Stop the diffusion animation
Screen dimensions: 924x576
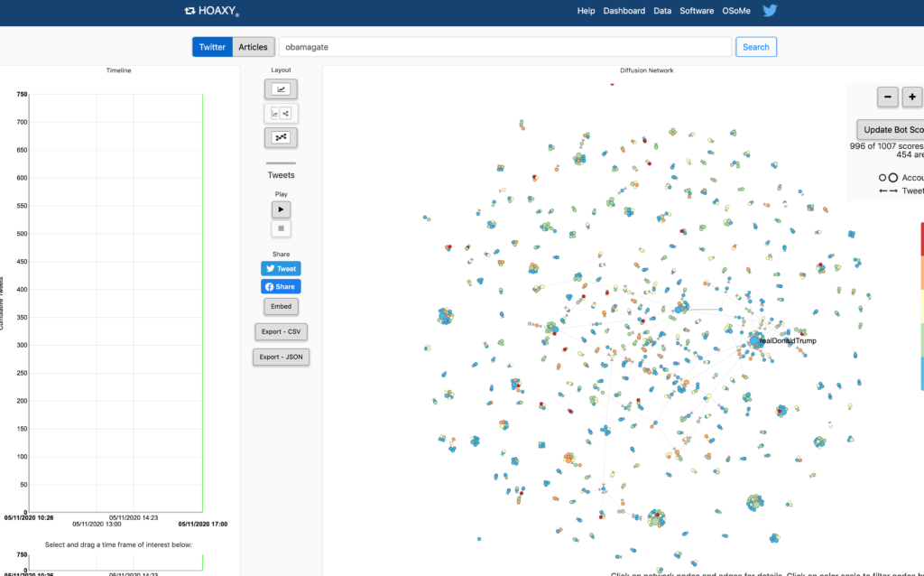click(282, 228)
